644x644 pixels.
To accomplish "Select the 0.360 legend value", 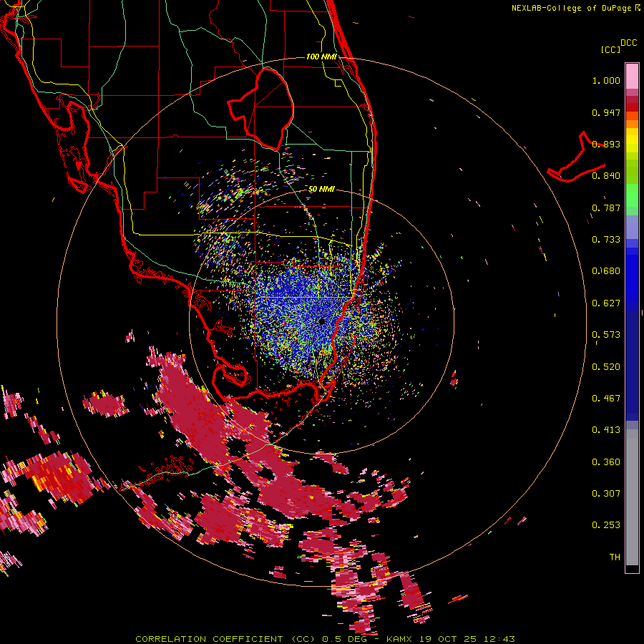I will 606,462.
